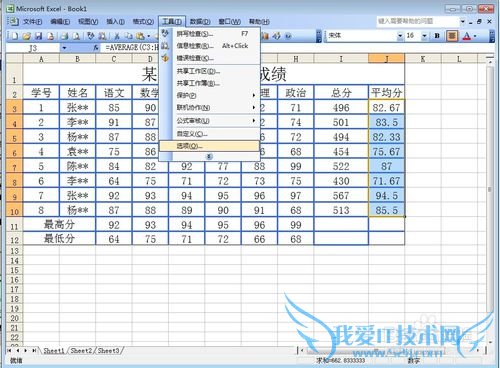Open the Font Color dropdown arrow
This screenshot has width=500, height=368.
(475, 36)
